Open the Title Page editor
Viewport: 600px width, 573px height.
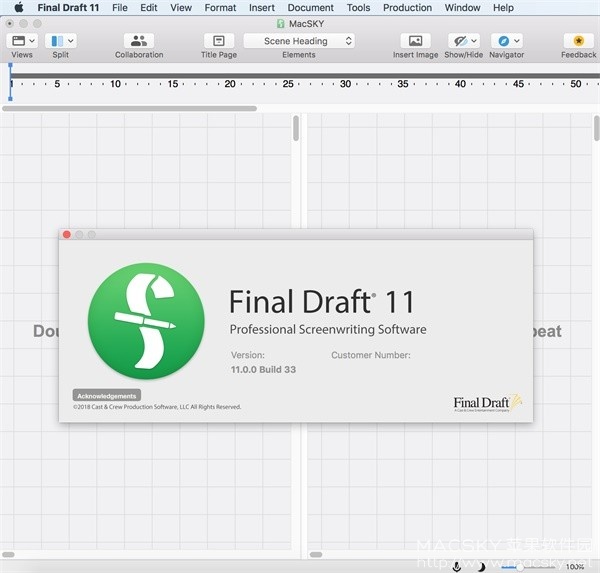click(219, 41)
